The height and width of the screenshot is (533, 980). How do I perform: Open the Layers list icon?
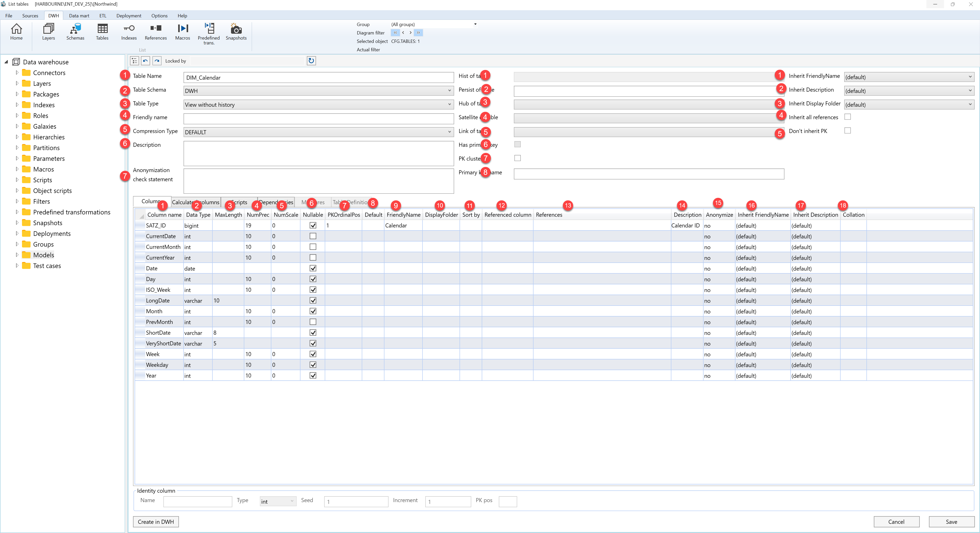pos(48,32)
